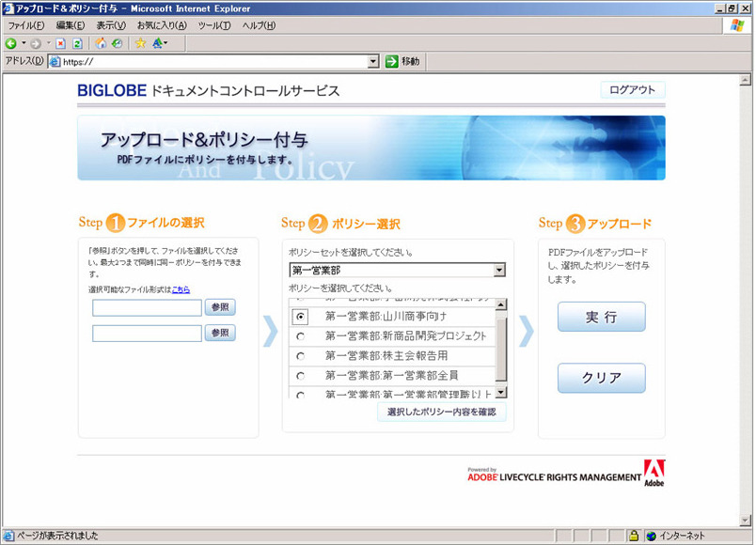The width and height of the screenshot is (756, 545).
Task: Open the 第一営業部 policy set dropdown
Action: (498, 270)
